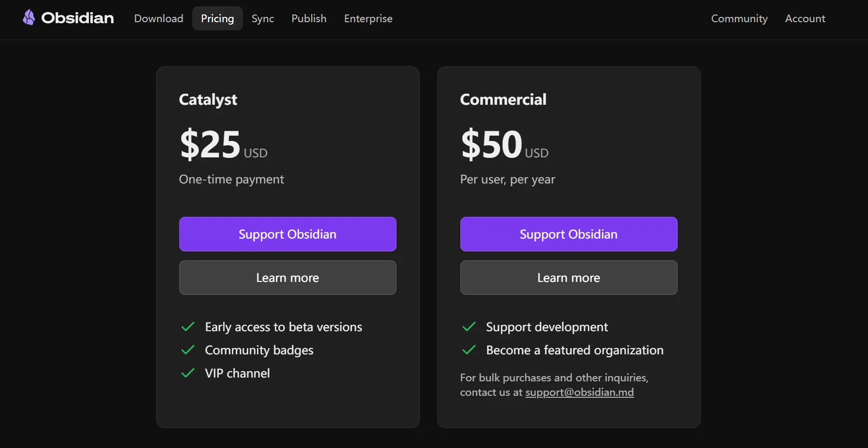The image size is (868, 448).
Task: Click the checkmark beside Early access to beta versions
Action: tap(187, 327)
